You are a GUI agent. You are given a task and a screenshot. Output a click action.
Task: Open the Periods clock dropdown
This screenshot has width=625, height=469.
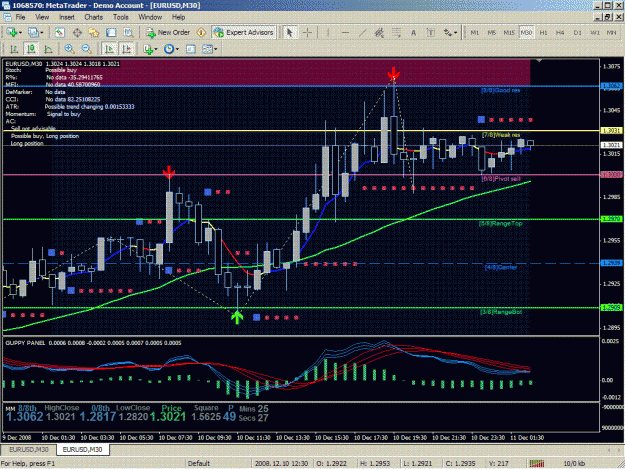pyautogui.click(x=171, y=49)
